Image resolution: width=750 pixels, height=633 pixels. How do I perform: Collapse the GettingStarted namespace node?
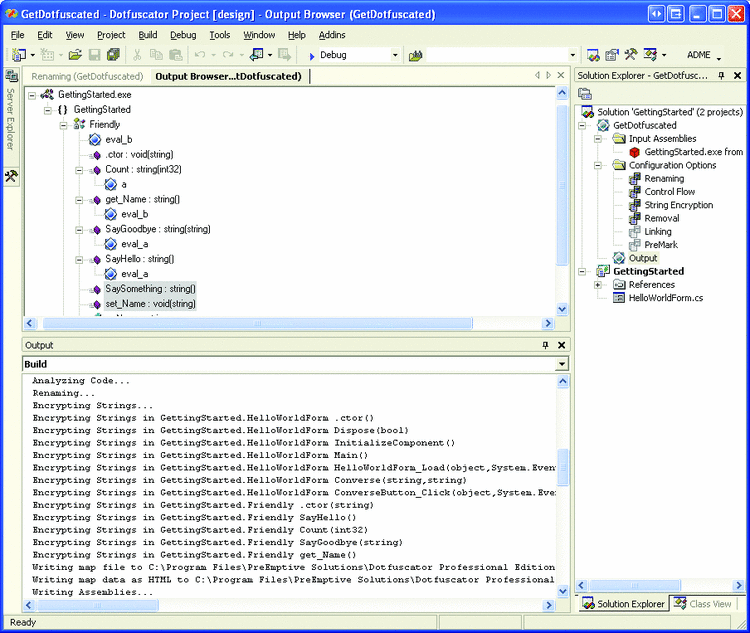[x=48, y=111]
